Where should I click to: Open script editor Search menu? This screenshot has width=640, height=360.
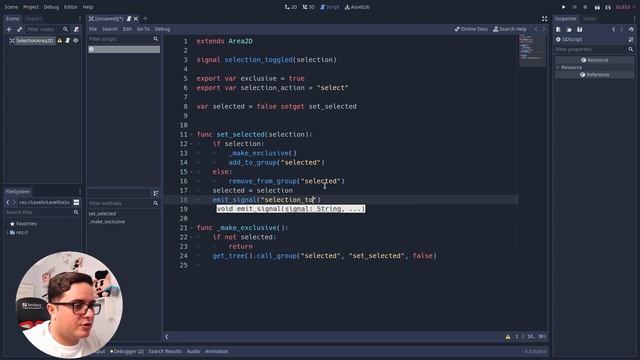[x=110, y=29]
